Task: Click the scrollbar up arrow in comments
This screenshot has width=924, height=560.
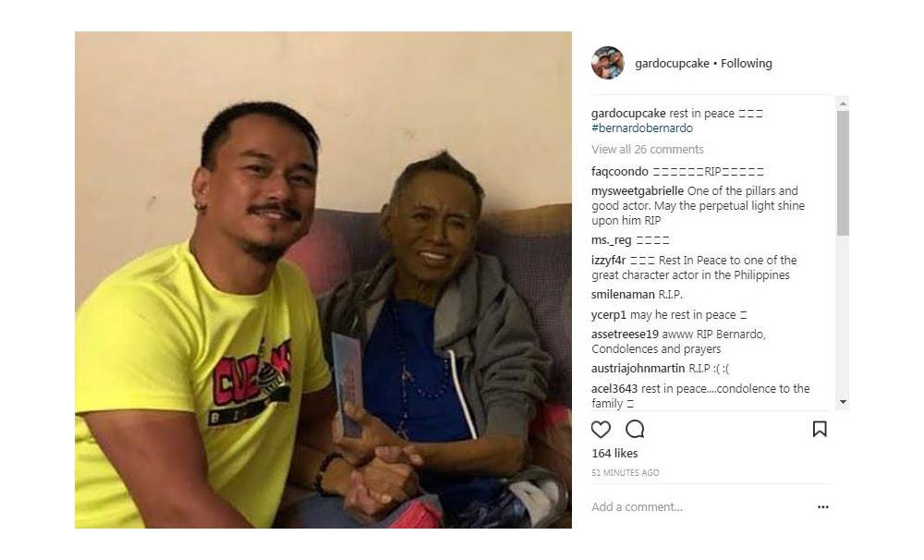Action: pos(843,103)
